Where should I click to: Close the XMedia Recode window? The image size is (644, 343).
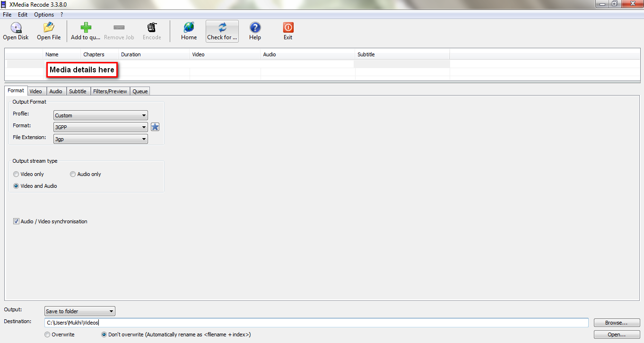point(632,4)
